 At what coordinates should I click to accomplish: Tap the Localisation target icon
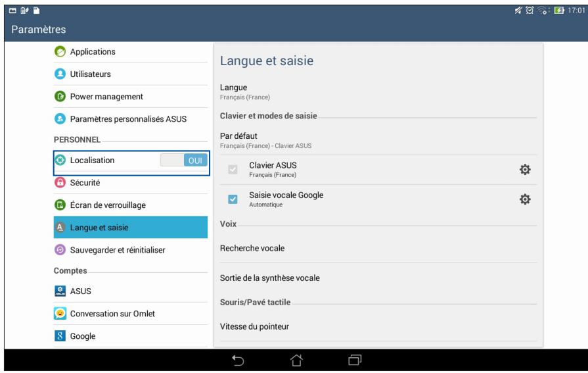pyautogui.click(x=60, y=160)
